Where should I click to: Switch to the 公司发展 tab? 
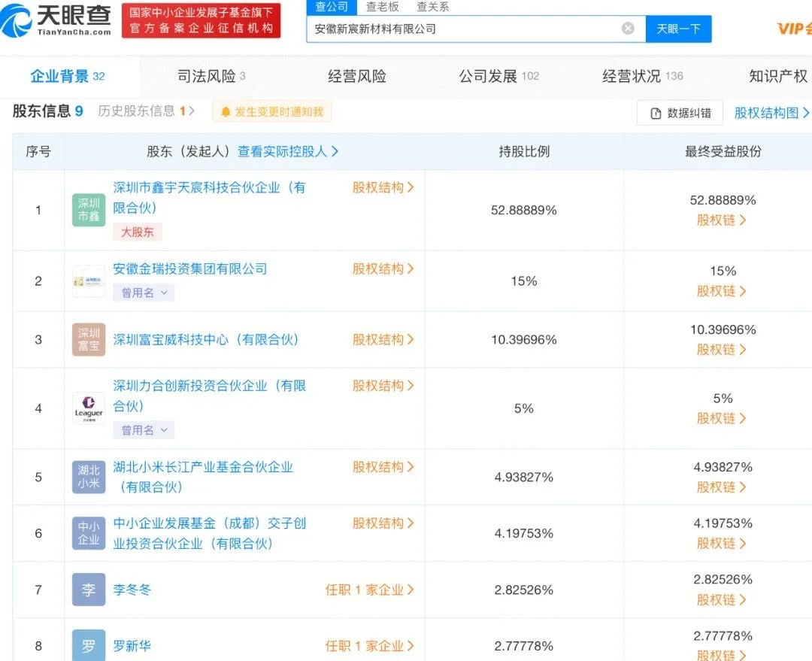[x=498, y=76]
